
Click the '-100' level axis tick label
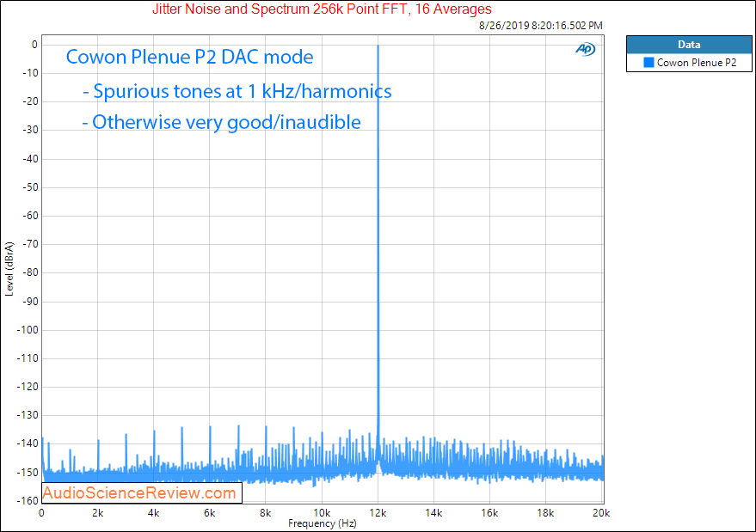28,330
